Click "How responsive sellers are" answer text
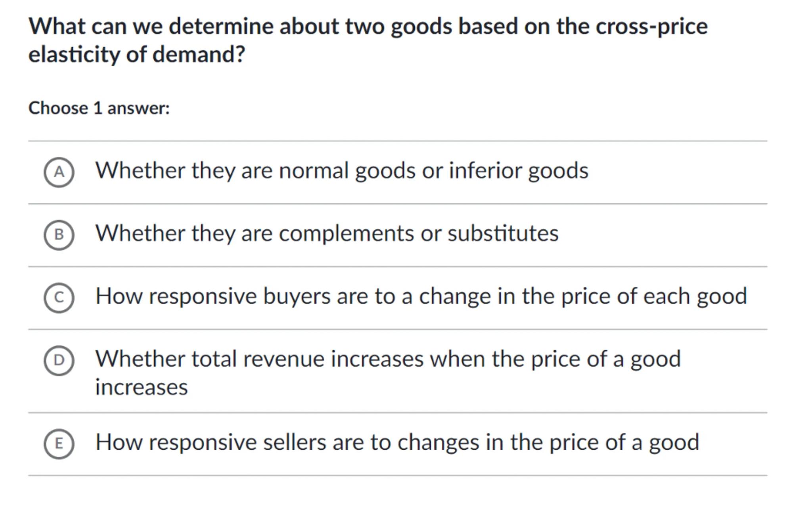The height and width of the screenshot is (506, 812). [397, 442]
